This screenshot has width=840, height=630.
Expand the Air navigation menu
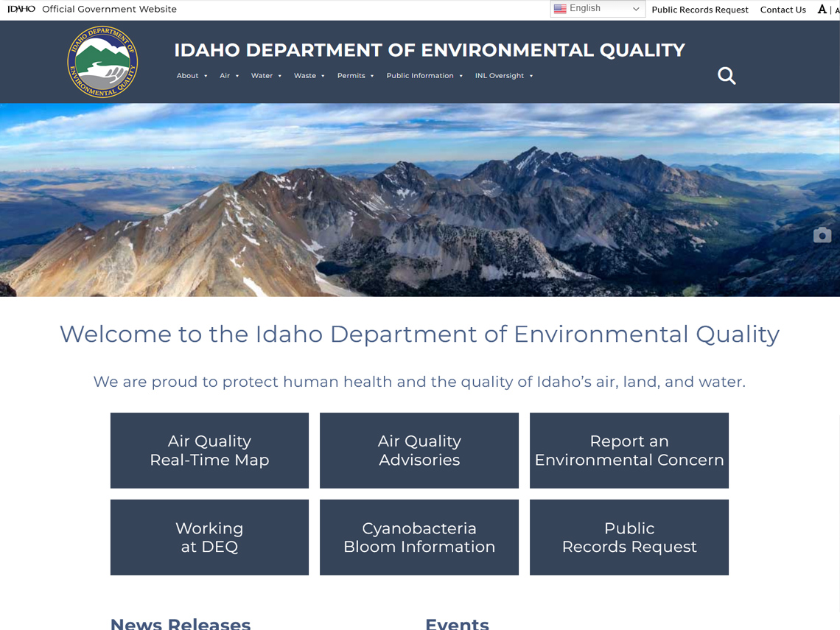click(229, 76)
